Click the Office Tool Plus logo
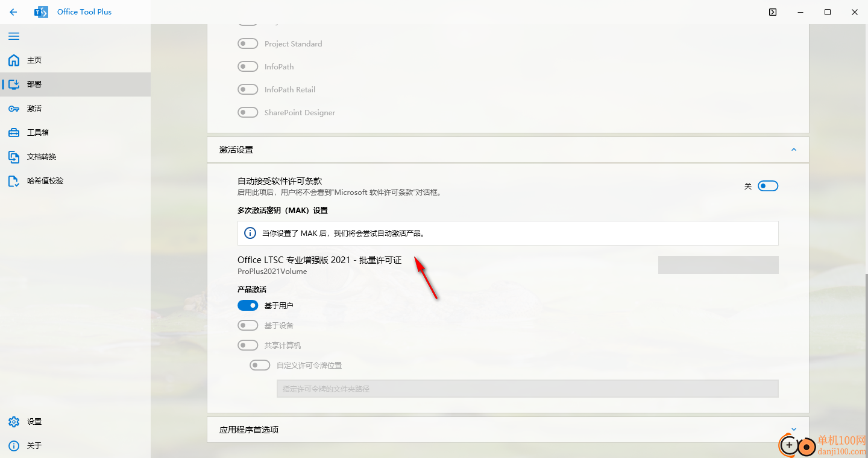This screenshot has height=458, width=868. coord(41,12)
